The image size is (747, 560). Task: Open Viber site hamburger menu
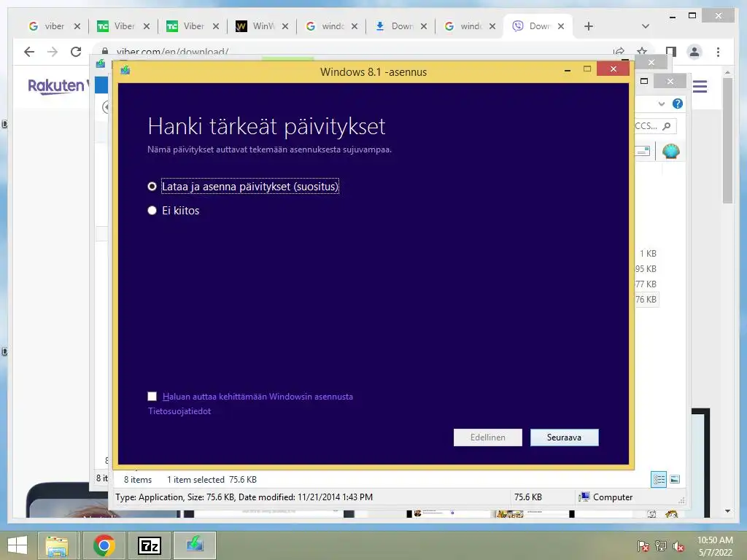(700, 87)
